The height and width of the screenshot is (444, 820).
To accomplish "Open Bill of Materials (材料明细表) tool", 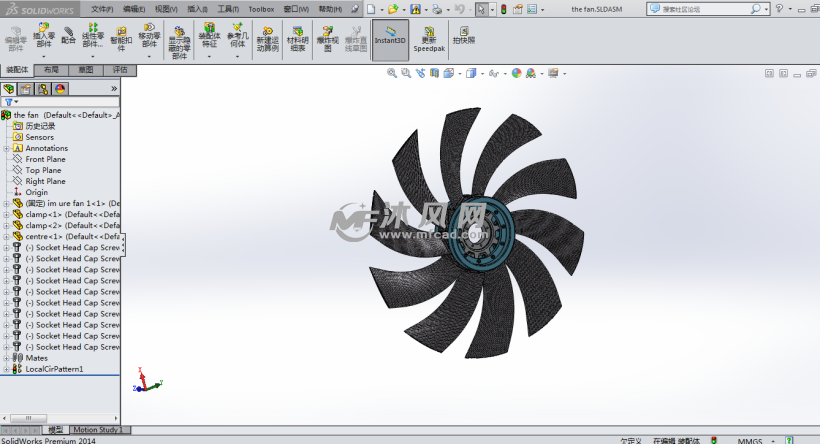I will click(298, 38).
